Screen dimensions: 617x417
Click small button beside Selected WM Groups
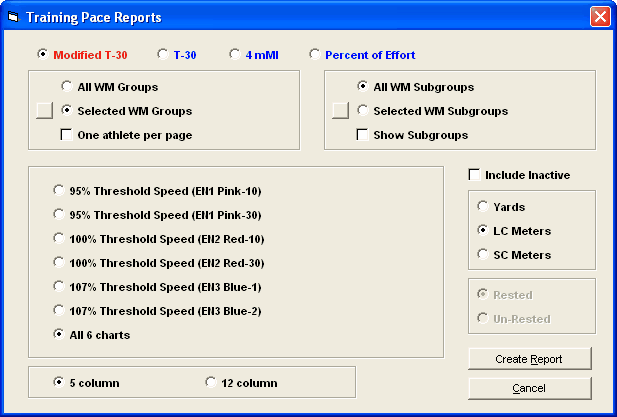click(x=43, y=111)
